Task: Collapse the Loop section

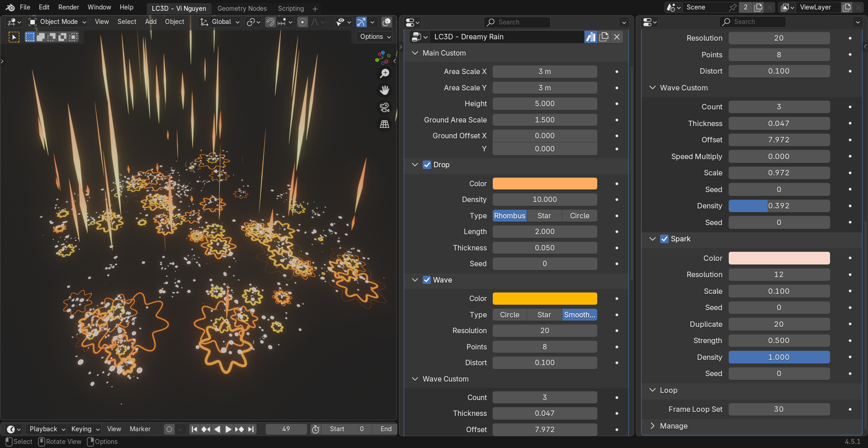Action: click(x=668, y=390)
